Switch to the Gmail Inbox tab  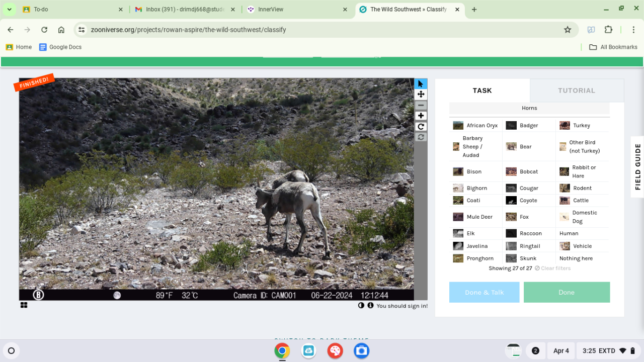184,10
